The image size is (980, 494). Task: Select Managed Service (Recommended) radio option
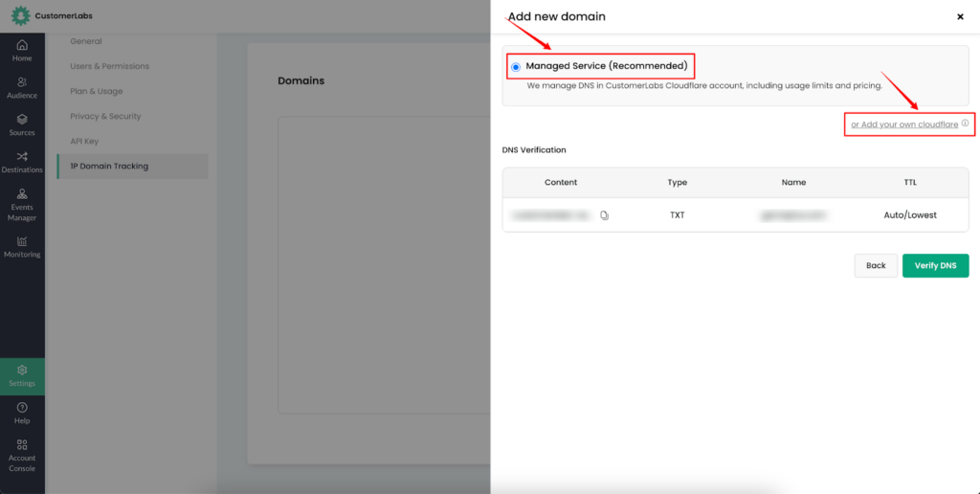[516, 67]
